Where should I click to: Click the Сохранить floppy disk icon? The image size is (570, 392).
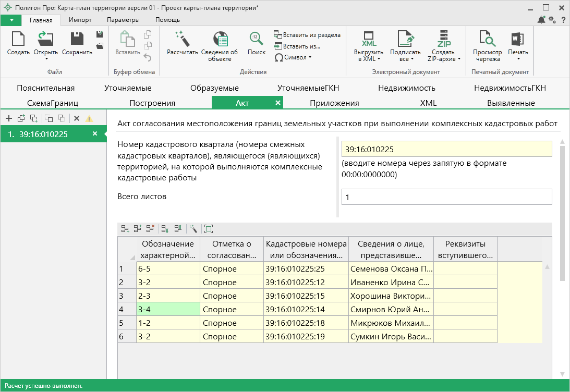point(77,39)
